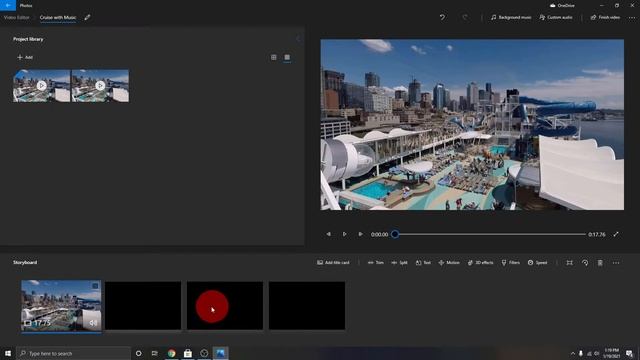The height and width of the screenshot is (360, 640).
Task: Adjust volume on first storyboard clip
Action: click(93, 323)
